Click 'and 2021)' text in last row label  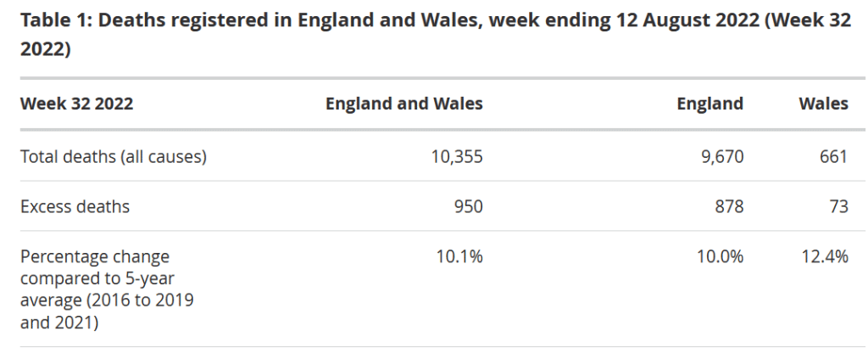59,322
